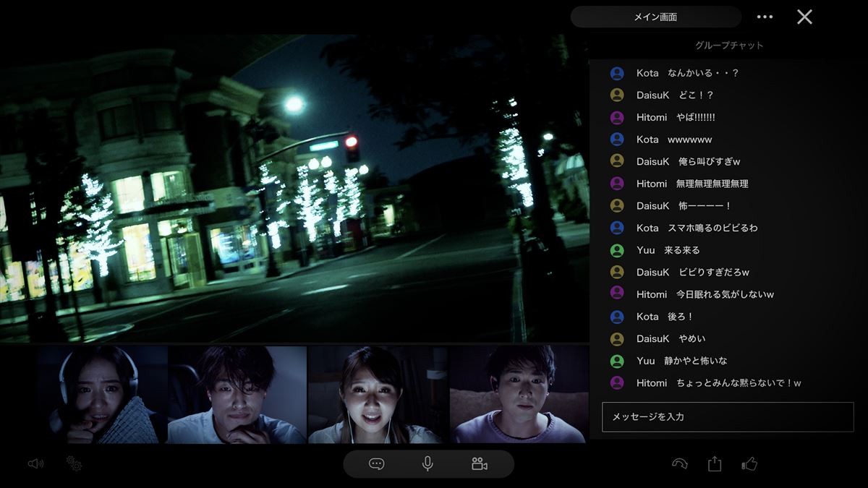The width and height of the screenshot is (868, 488).
Task: Toggle the video camera
Action: point(479,464)
